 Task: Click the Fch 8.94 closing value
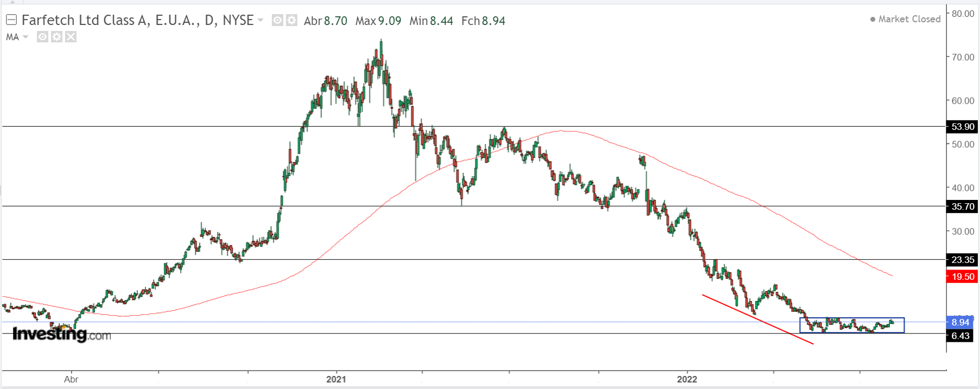483,21
